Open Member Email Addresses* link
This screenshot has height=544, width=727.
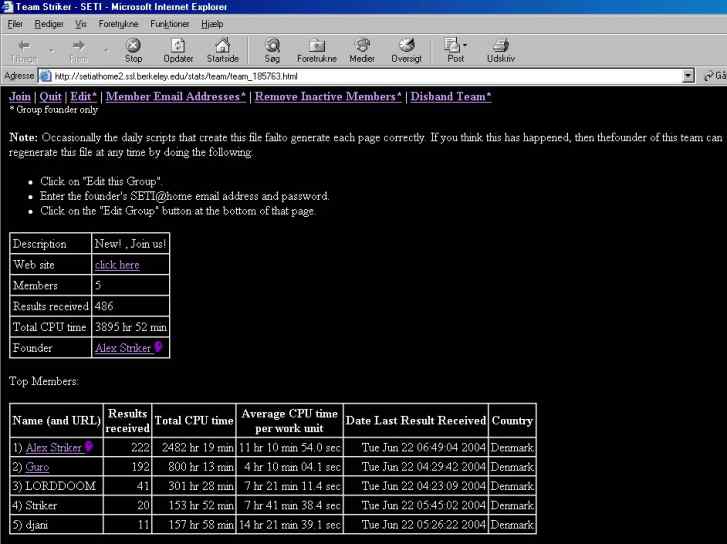[176, 96]
